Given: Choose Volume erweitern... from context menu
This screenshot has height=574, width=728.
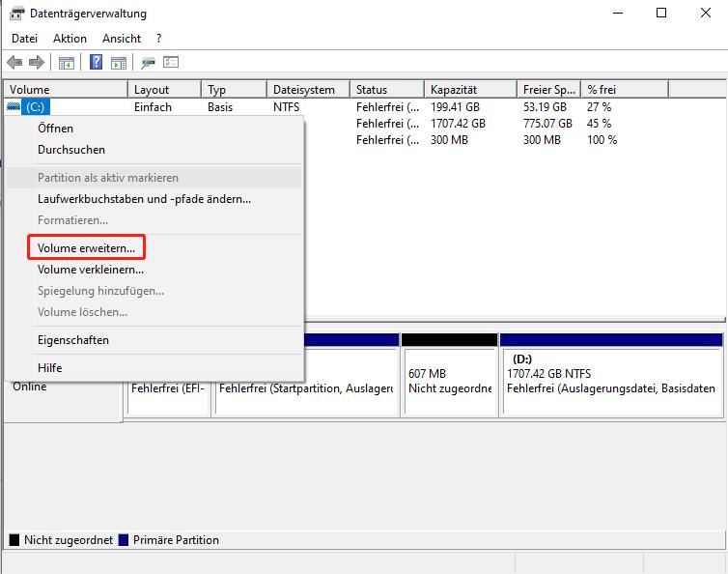Looking at the screenshot, I should (x=154, y=248).
